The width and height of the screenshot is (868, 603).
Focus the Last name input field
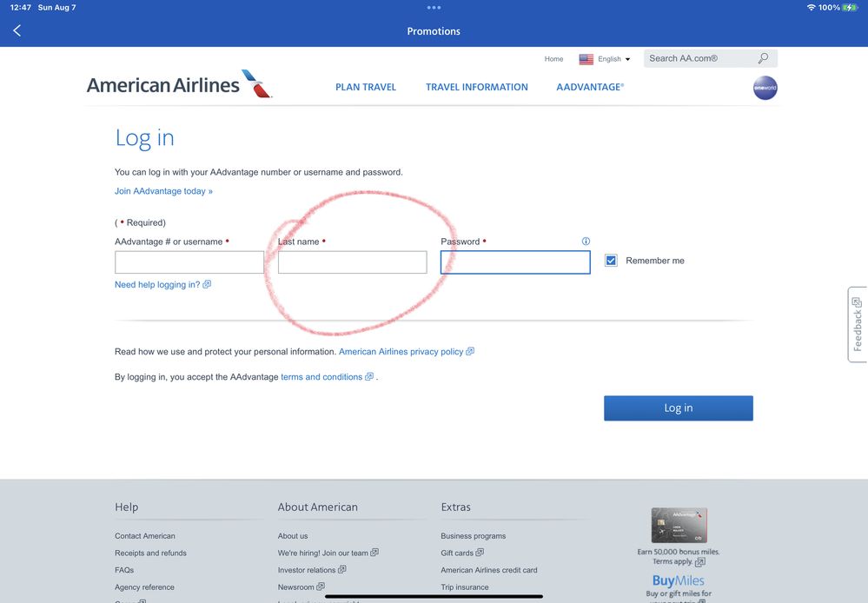pos(352,262)
